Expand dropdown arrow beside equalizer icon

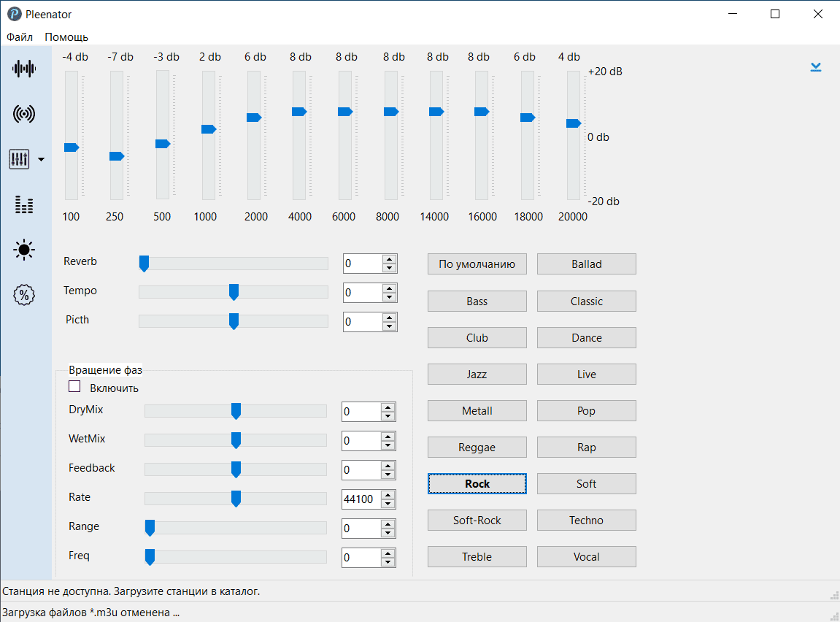[x=41, y=159]
